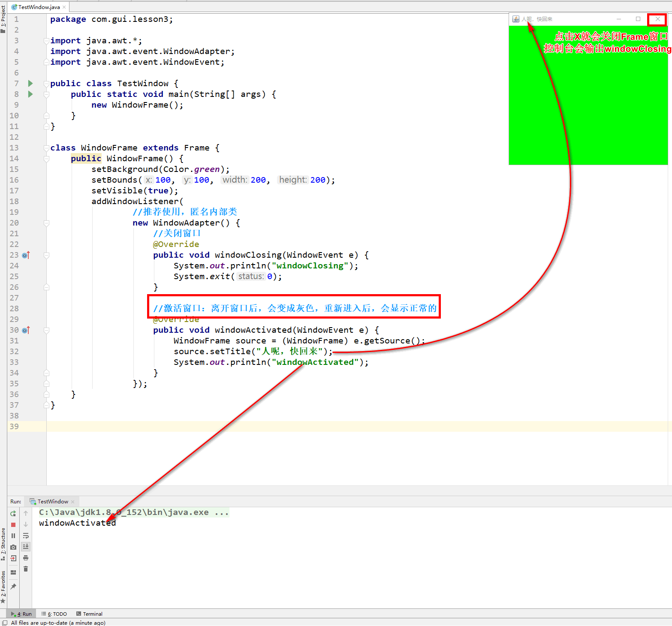Click the "windowClosing" string on line 24
672x626 pixels.
coord(310,266)
